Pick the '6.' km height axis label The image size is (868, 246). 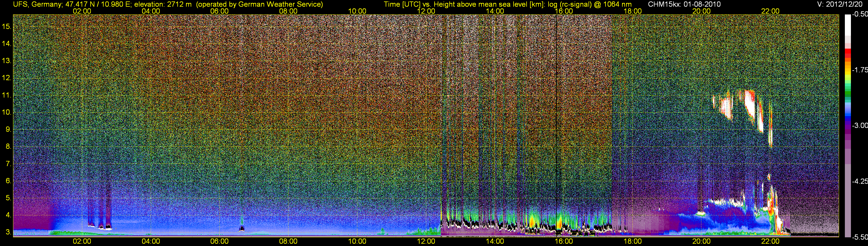click(x=8, y=181)
